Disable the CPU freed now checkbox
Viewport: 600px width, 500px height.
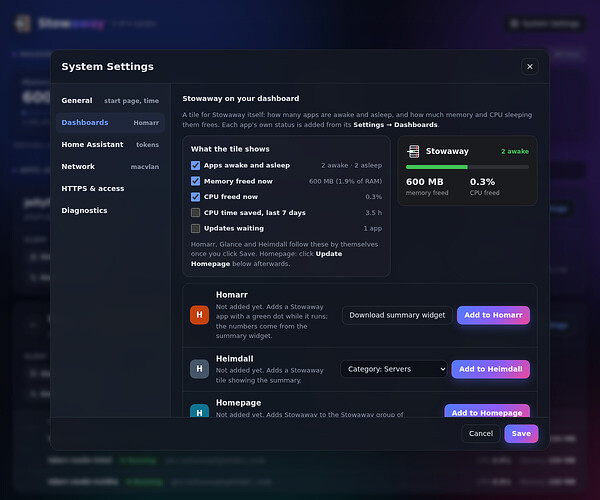[x=195, y=197]
